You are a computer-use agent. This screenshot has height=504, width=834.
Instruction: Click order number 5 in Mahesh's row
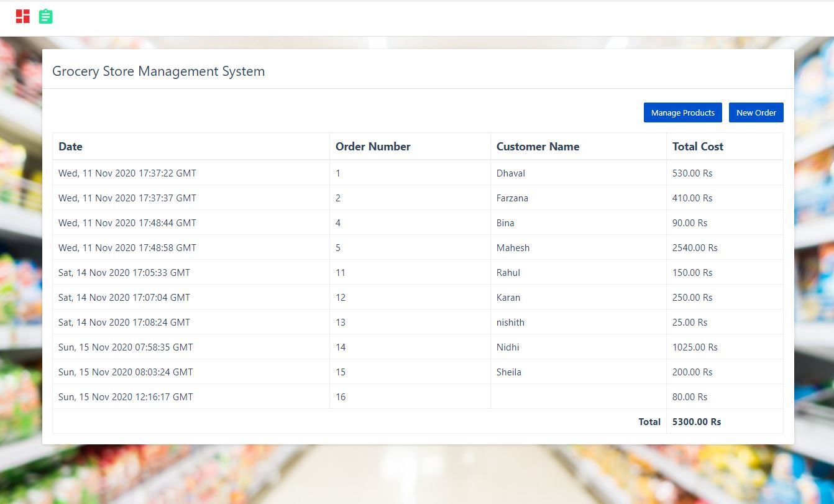pos(338,248)
